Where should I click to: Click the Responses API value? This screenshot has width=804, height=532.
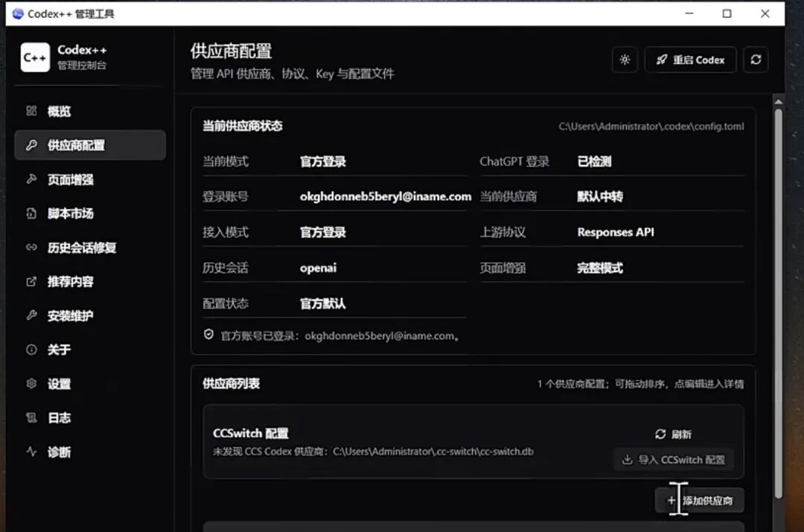[x=616, y=232]
